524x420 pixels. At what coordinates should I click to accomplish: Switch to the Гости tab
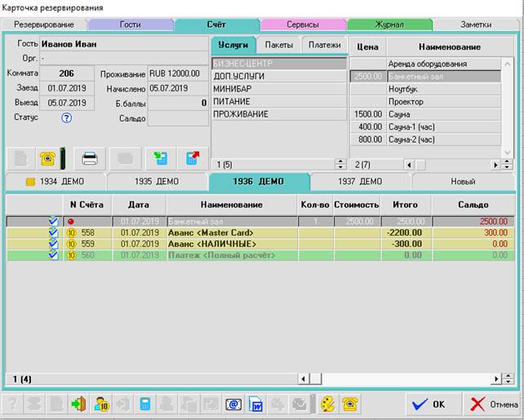click(129, 24)
